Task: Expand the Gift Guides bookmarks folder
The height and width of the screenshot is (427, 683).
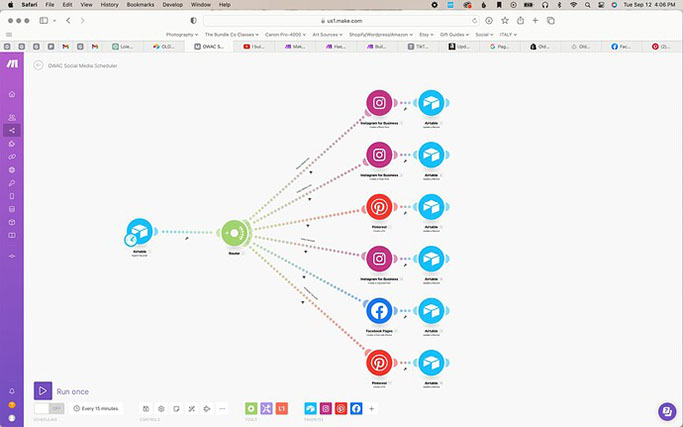Action: point(454,34)
